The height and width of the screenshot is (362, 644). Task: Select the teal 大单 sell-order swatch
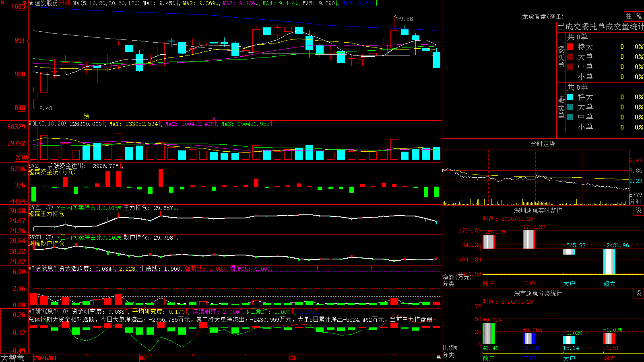coord(570,107)
